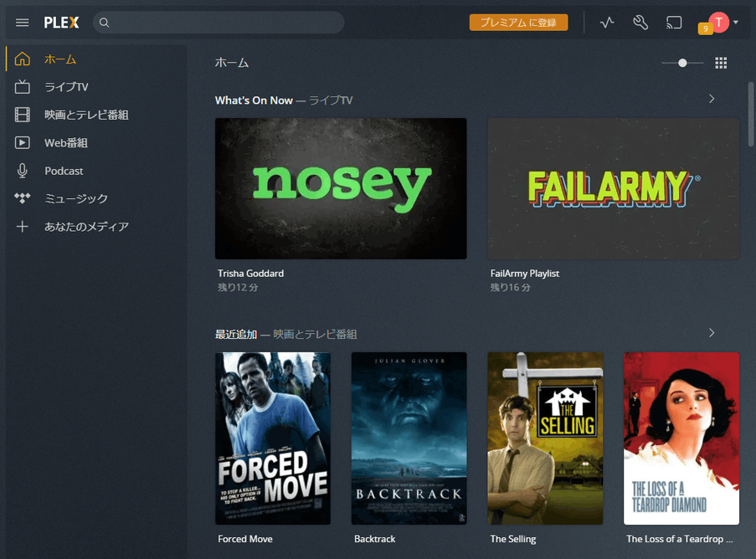Show next What's On Now items
The height and width of the screenshot is (559, 756).
point(712,99)
